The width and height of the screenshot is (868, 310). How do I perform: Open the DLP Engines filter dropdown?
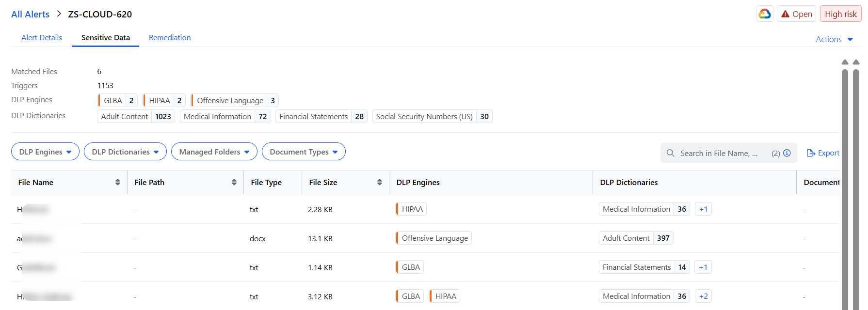pyautogui.click(x=45, y=152)
